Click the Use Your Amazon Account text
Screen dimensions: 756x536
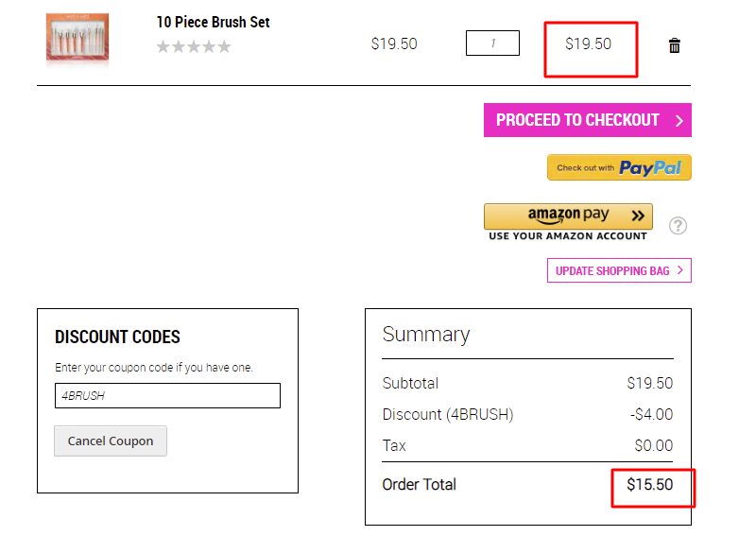click(568, 236)
